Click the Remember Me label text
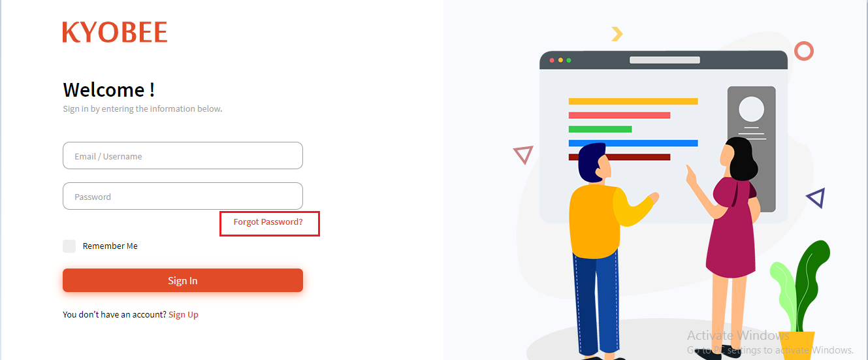868x360 pixels. 110,246
